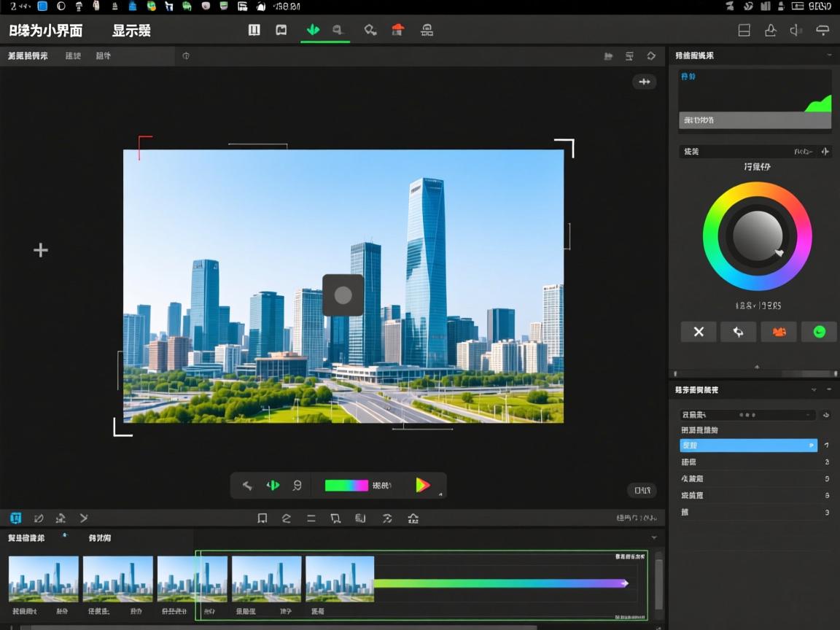
Task: Open the dropdown in lower right panel
Action: (747, 414)
